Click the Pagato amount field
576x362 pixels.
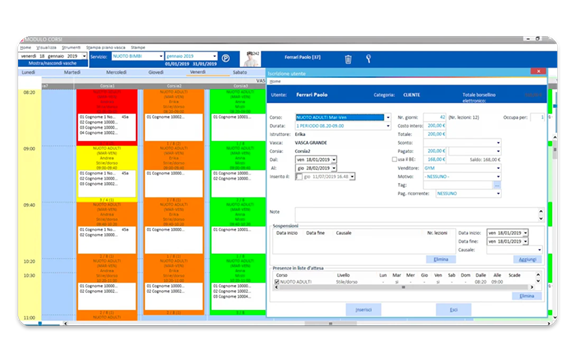tap(435, 151)
